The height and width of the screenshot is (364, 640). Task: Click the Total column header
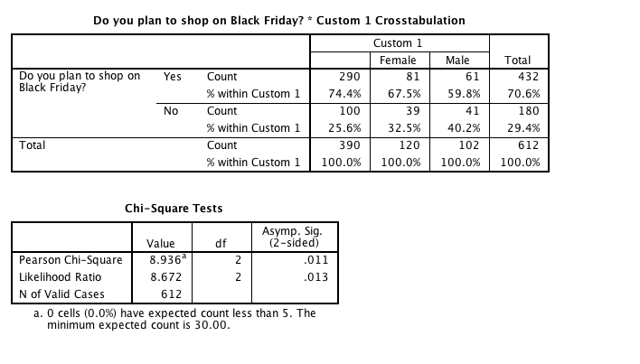tap(518, 61)
